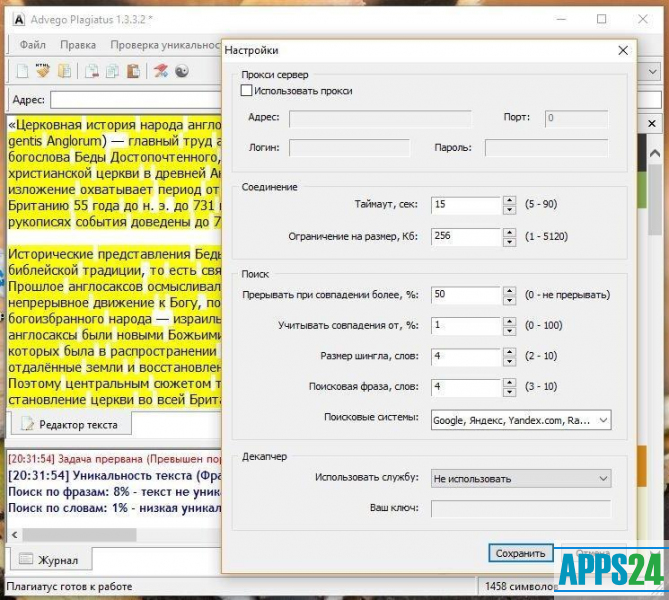Click the 1458 символов status bar entry
The image size is (669, 600).
click(x=520, y=587)
